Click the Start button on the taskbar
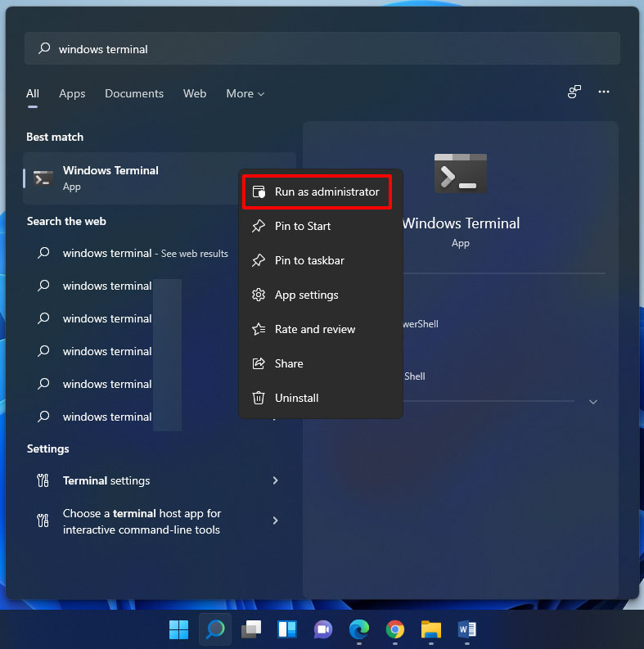This screenshot has width=644, height=649. click(x=178, y=629)
